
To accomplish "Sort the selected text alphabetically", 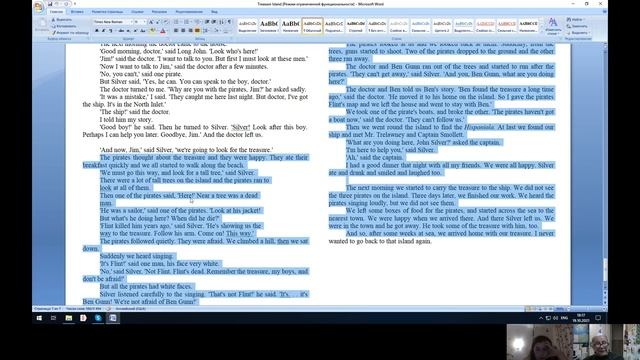I will pos(221,22).
